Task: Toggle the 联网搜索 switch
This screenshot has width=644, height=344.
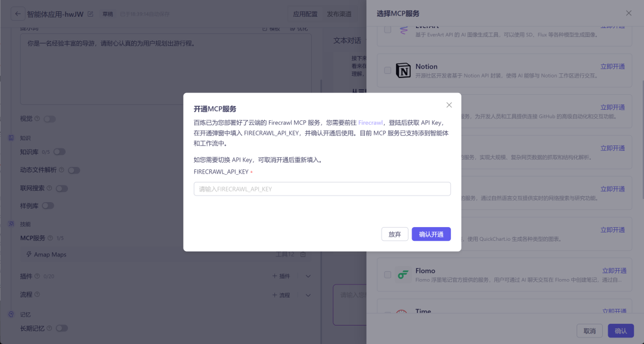Action: 61,188
